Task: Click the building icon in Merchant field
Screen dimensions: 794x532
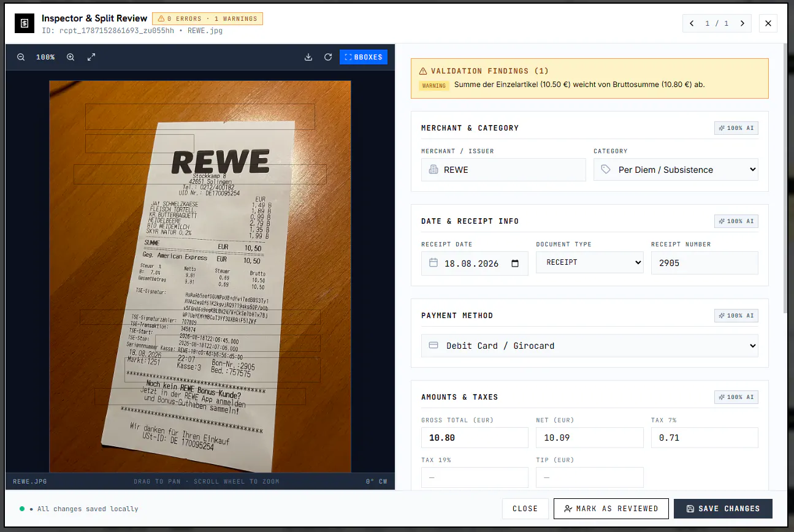Action: click(433, 170)
